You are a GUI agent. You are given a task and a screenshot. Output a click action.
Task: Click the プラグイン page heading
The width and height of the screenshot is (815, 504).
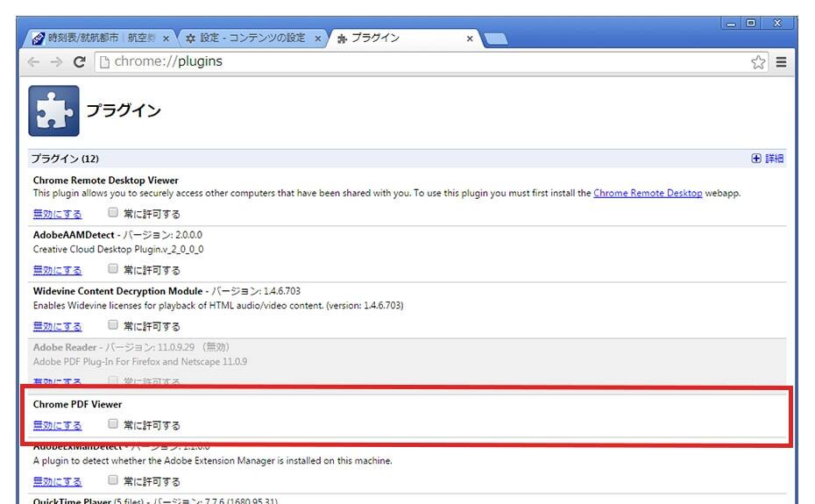124,110
